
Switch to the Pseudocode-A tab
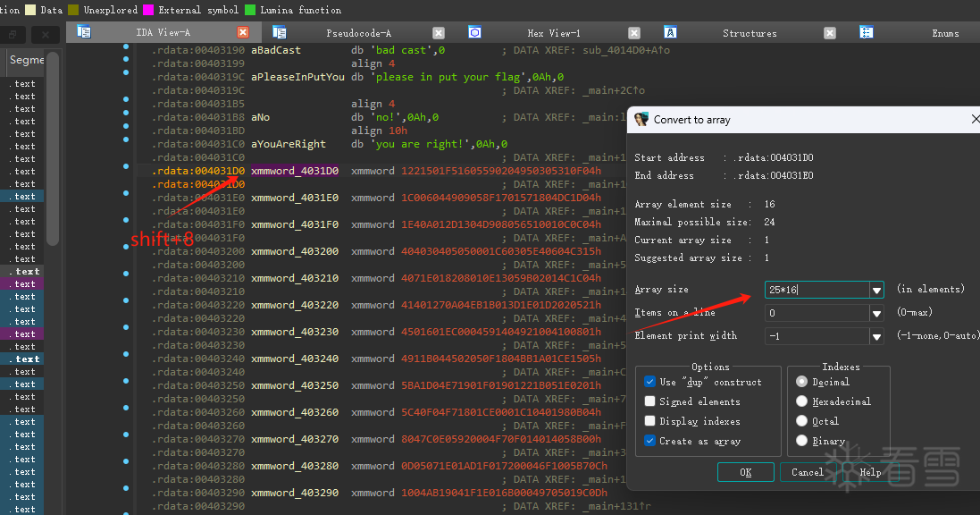359,32
